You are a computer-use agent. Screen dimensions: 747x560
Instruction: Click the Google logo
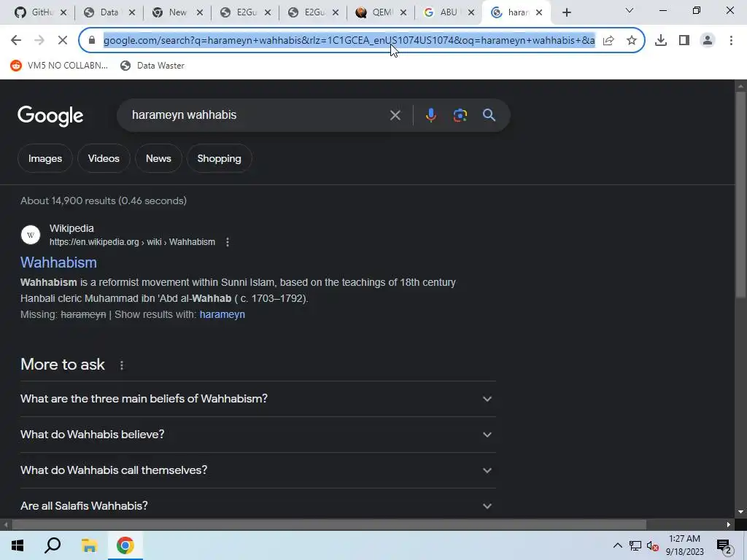(50, 116)
